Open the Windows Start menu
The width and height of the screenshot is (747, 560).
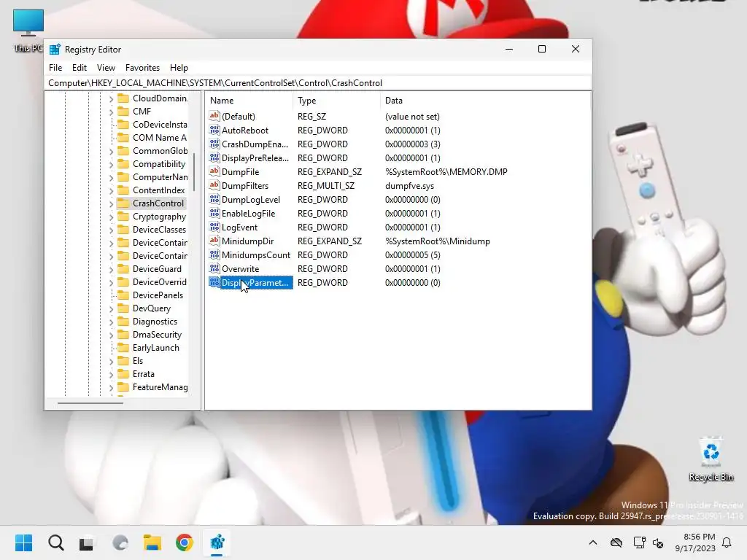[x=24, y=542]
